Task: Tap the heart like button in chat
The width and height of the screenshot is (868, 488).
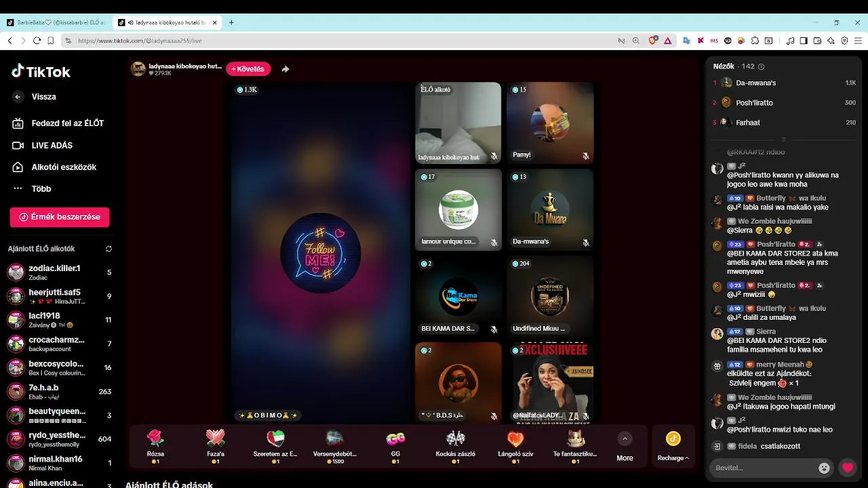Action: coord(848,468)
